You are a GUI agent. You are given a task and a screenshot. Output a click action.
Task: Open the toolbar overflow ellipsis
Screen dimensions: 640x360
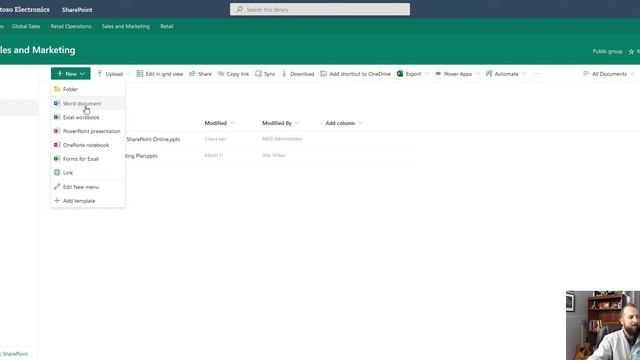[537, 74]
